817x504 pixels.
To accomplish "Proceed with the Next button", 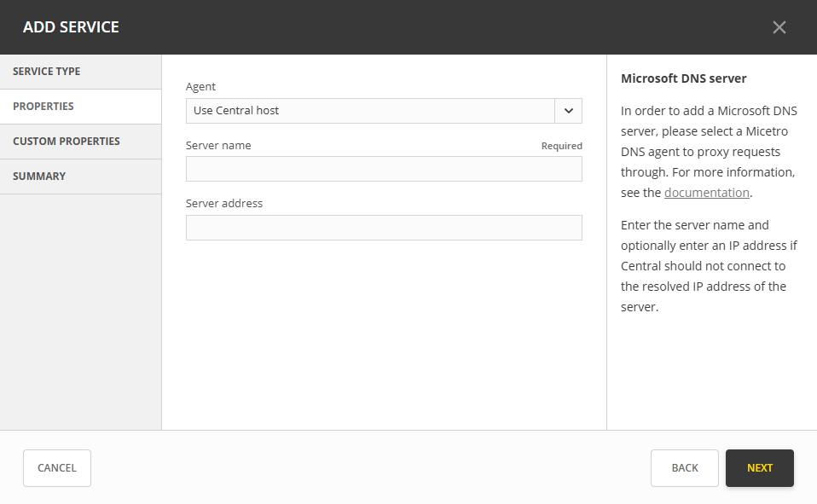I will (x=759, y=468).
